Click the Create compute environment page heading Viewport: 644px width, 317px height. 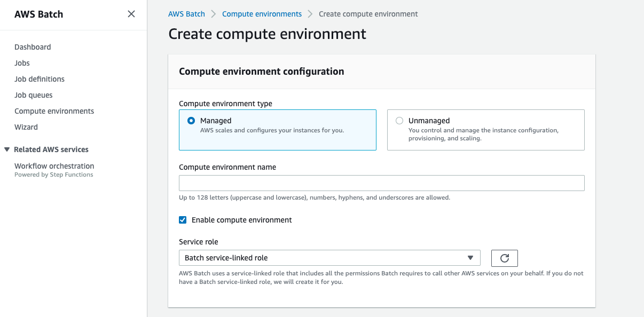pyautogui.click(x=267, y=34)
